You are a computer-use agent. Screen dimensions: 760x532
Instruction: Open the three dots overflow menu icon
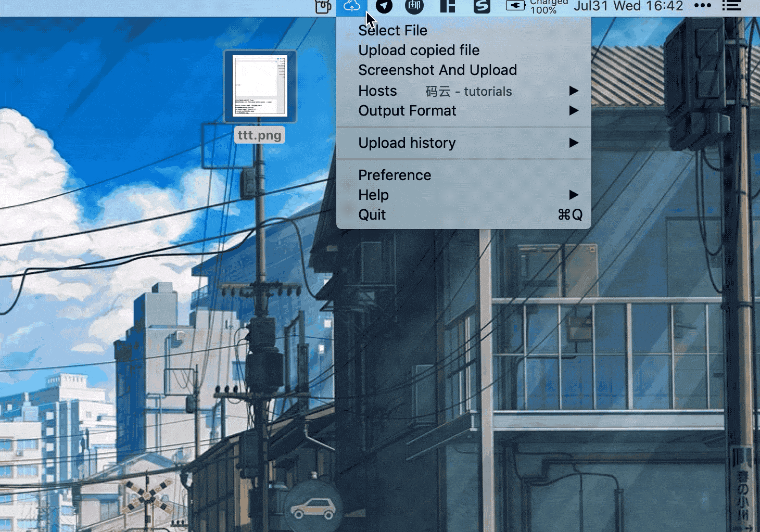(x=703, y=6)
